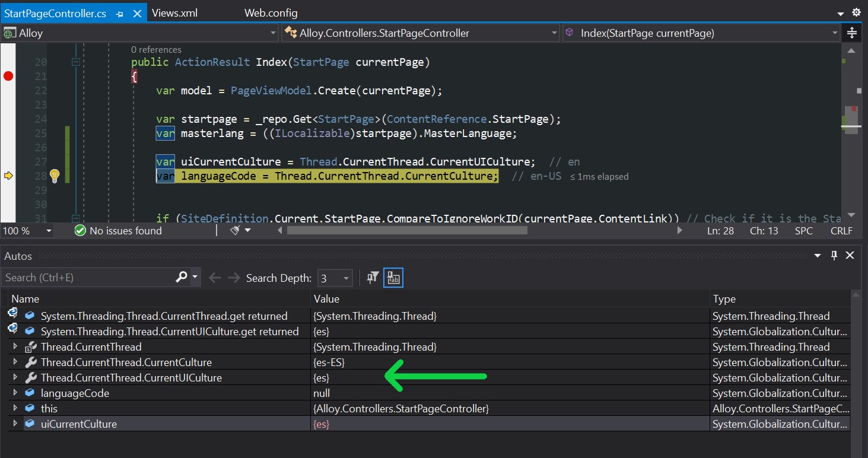Expand the languageCode variable row

click(x=15, y=393)
